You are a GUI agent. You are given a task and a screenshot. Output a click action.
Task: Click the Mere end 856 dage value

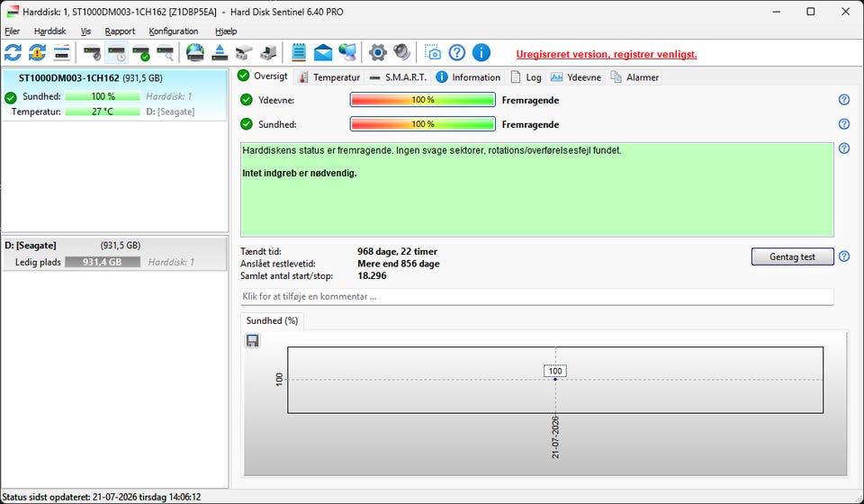(399, 264)
